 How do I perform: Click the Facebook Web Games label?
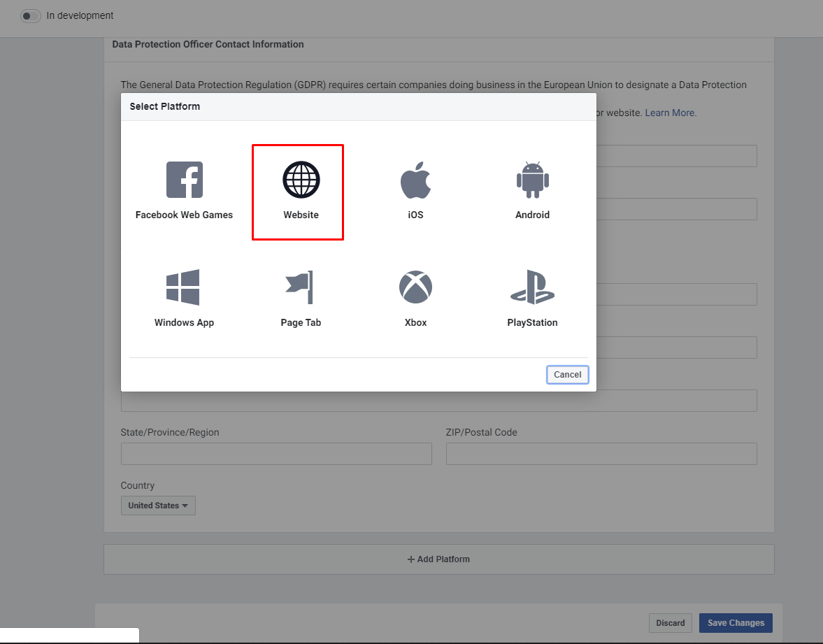pyautogui.click(x=184, y=215)
